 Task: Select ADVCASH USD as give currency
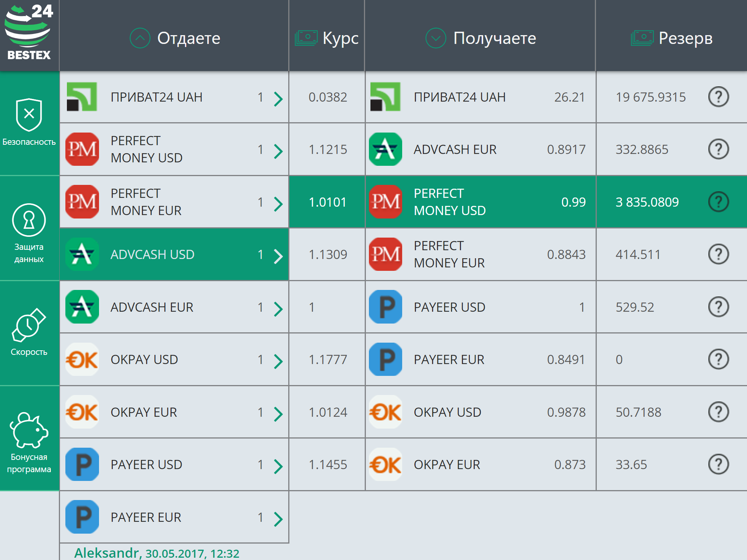174,254
